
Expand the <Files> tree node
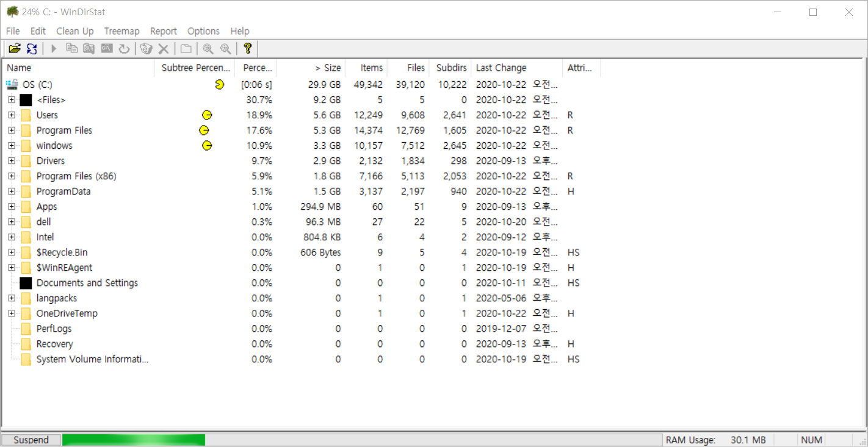coord(12,99)
